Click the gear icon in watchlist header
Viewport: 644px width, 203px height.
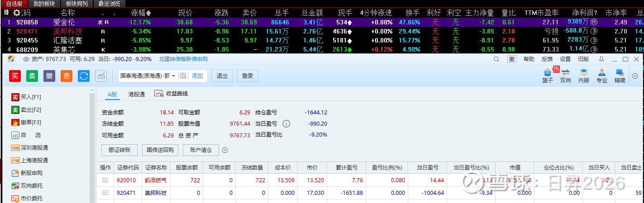click(17, 13)
